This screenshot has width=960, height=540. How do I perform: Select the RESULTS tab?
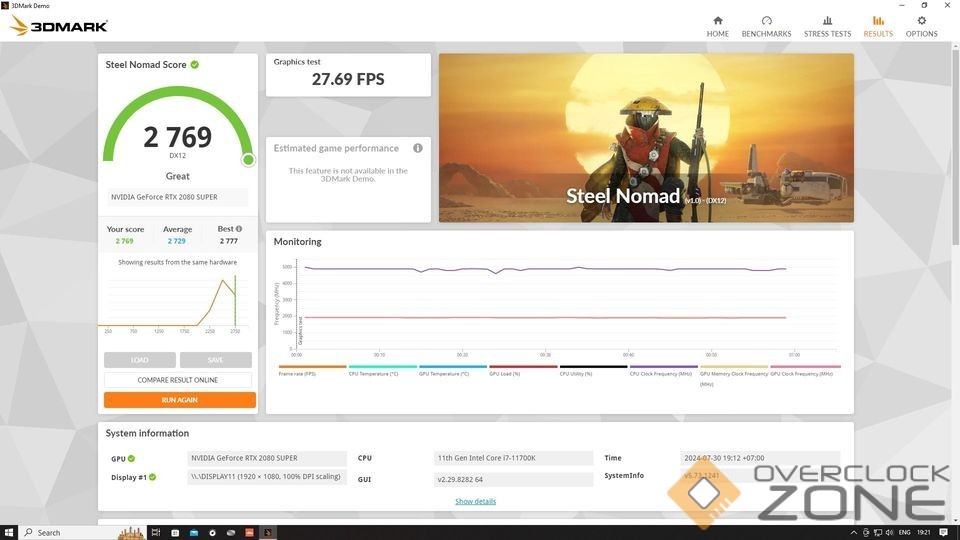pos(878,27)
